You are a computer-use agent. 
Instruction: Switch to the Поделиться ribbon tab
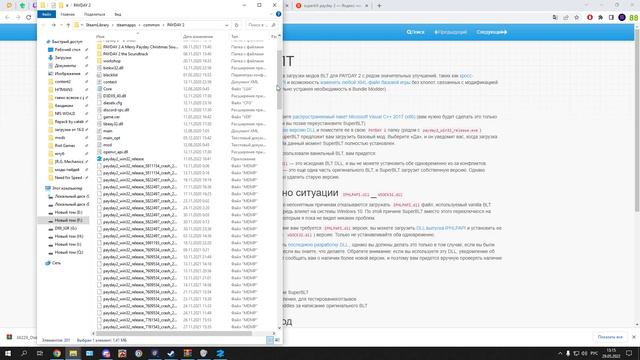94,14
